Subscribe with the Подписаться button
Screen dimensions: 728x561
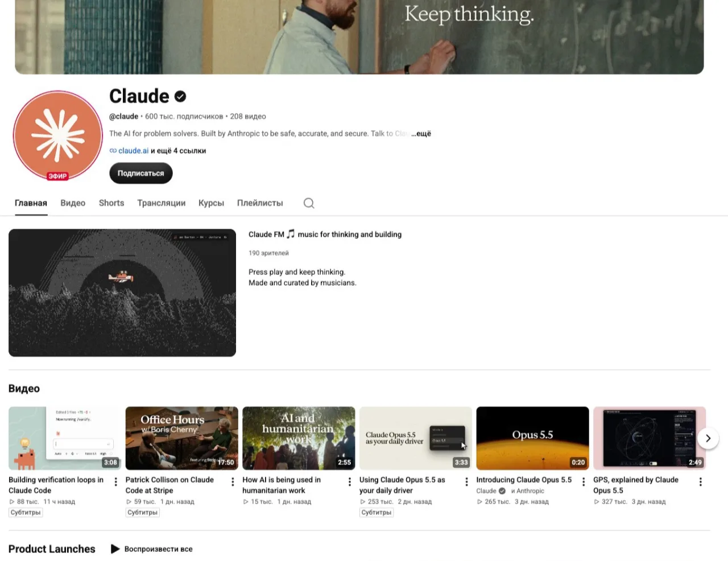(x=140, y=173)
